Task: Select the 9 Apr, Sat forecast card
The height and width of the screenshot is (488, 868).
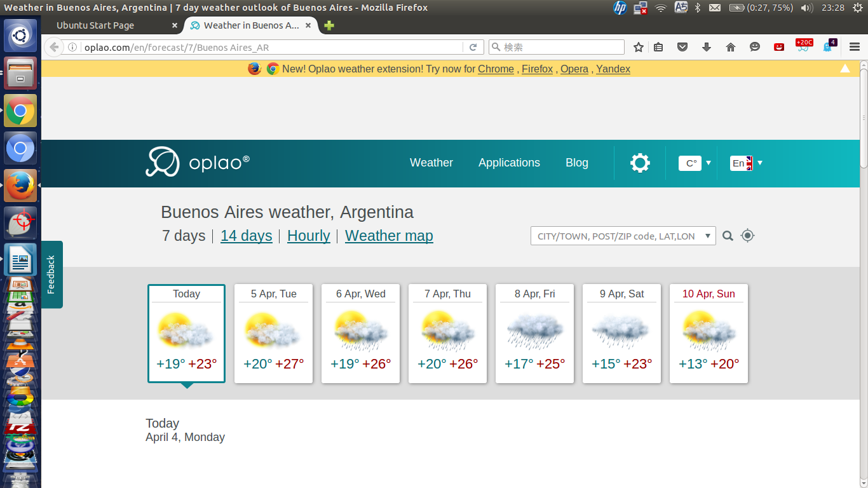Action: tap(622, 334)
